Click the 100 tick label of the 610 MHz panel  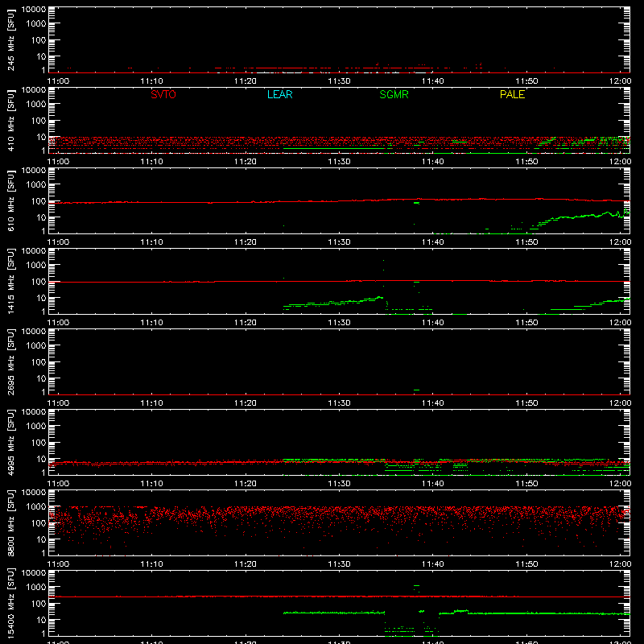[39, 201]
